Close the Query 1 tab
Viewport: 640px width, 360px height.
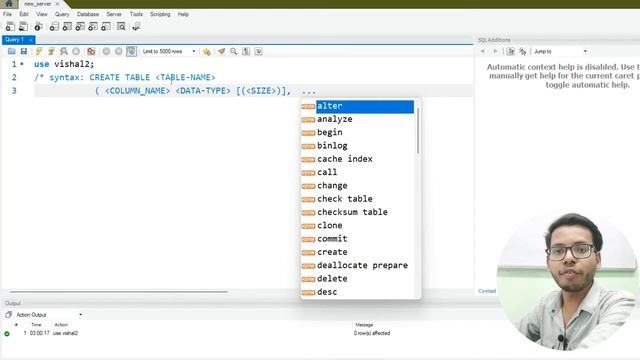(31, 40)
